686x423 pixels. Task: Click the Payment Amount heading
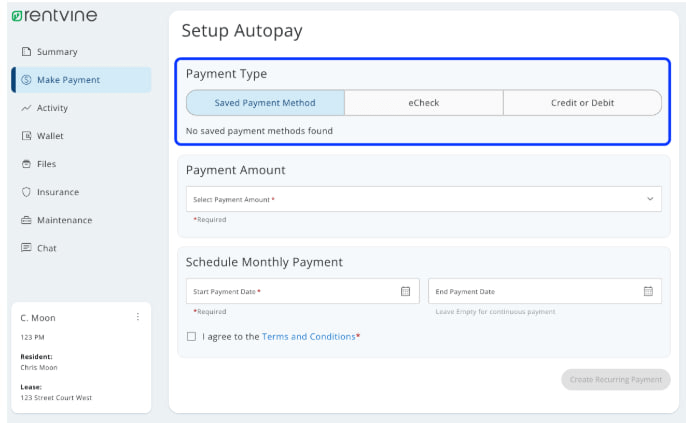[235, 170]
